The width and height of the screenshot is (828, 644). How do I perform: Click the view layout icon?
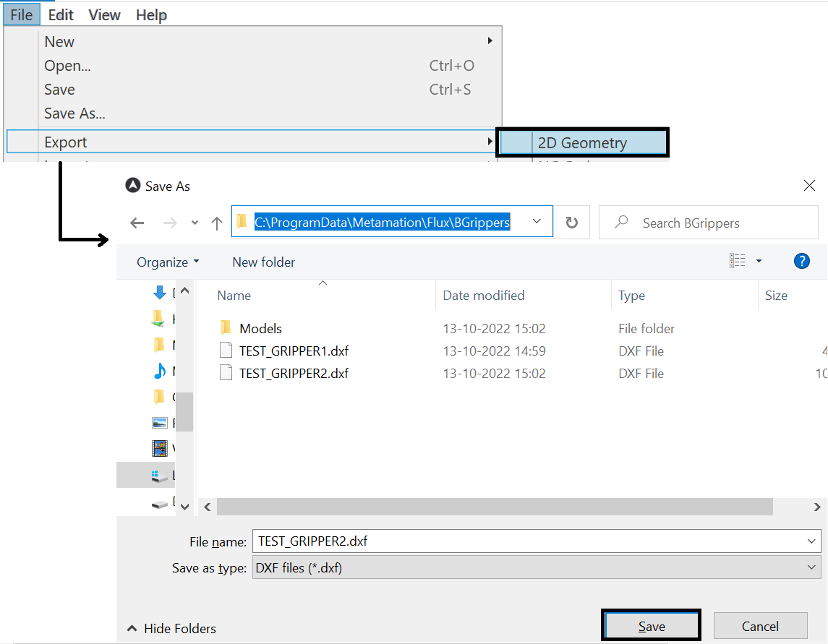point(738,262)
